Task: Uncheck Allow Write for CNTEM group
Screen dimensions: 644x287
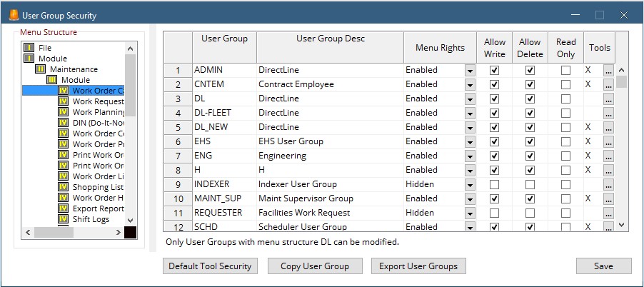Action: click(x=495, y=84)
